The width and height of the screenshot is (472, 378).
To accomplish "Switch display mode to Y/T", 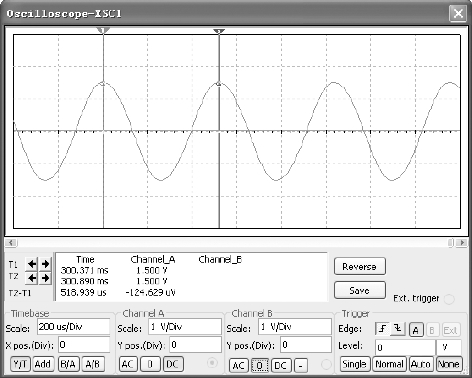I will pos(20,364).
